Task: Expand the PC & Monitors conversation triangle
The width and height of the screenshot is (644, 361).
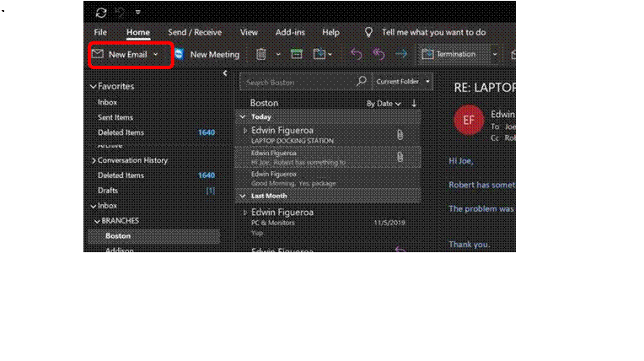Action: tap(245, 213)
